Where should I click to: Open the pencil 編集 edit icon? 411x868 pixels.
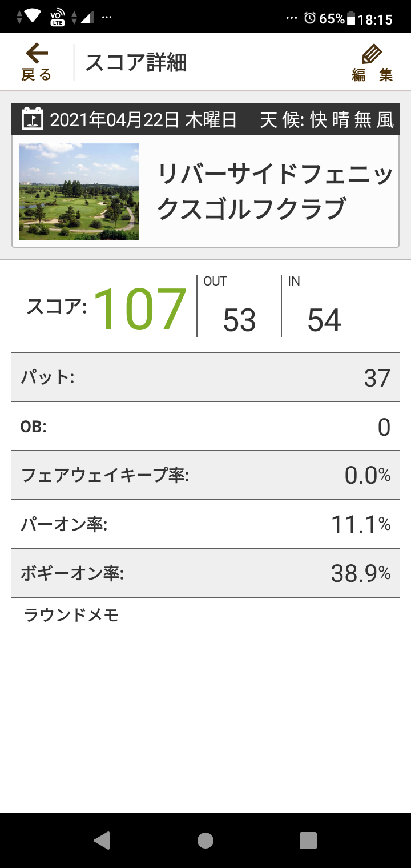pyautogui.click(x=372, y=62)
